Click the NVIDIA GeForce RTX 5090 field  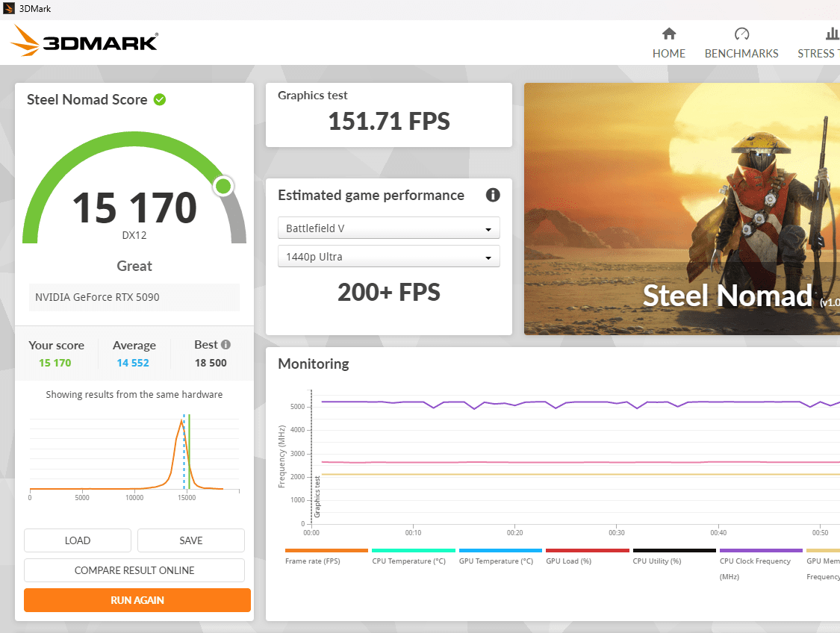pos(134,297)
